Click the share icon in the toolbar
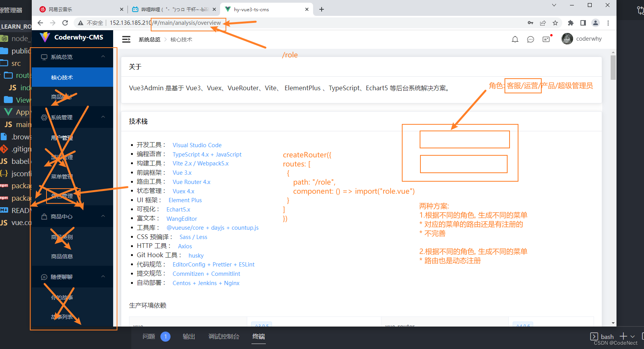644x349 pixels. coord(543,23)
